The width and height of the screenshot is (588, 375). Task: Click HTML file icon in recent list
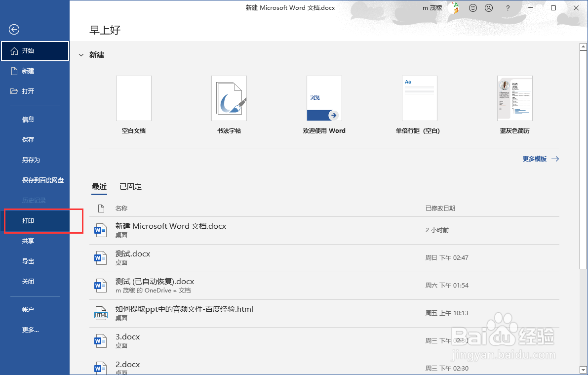pos(101,313)
